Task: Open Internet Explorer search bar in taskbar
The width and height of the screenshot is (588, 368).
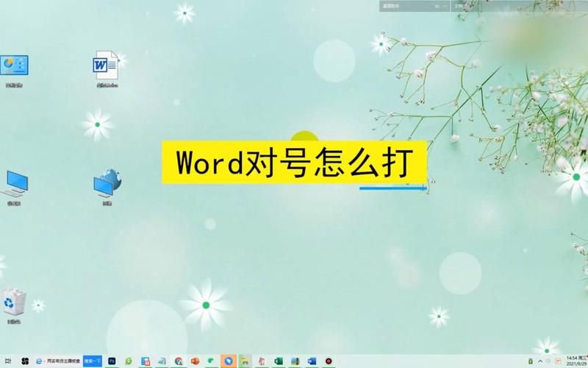Action: [x=58, y=361]
